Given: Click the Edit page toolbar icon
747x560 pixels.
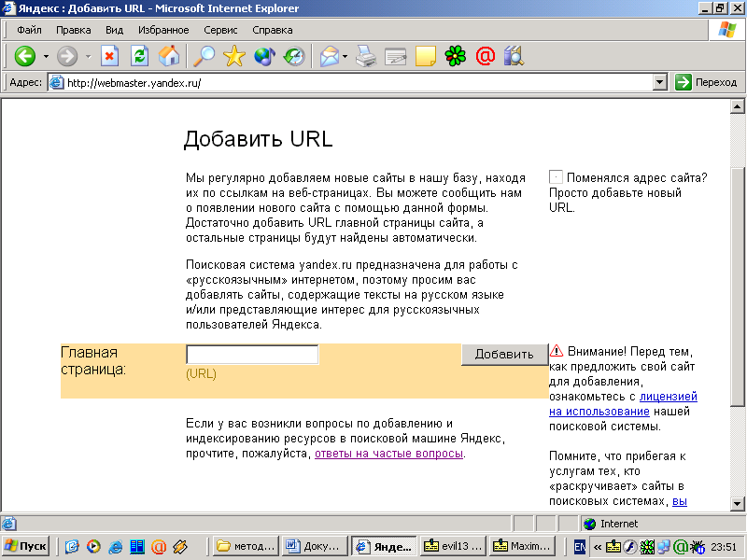Looking at the screenshot, I should [395, 57].
